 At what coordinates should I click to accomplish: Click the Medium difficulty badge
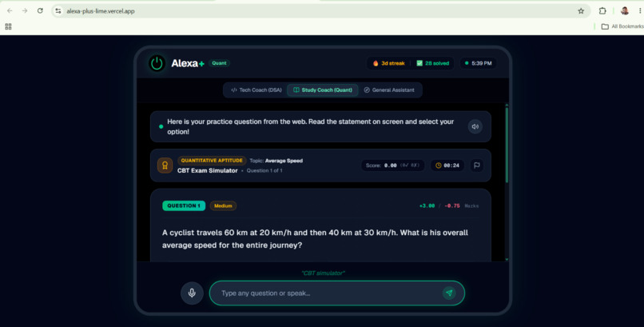pyautogui.click(x=223, y=205)
